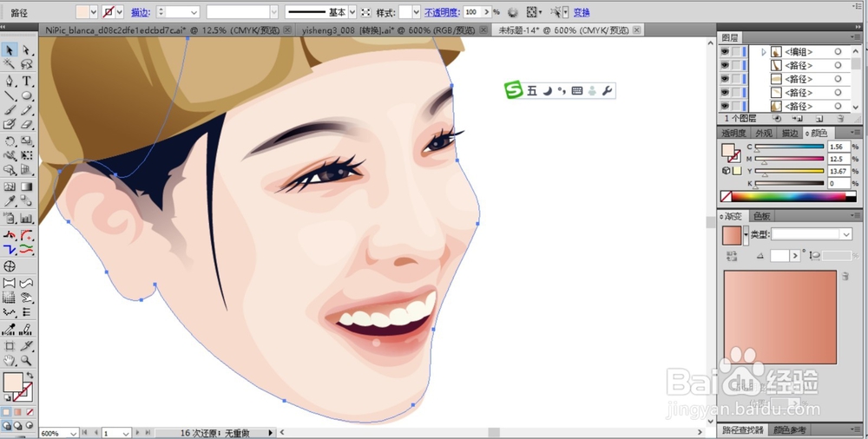Select the Pen tool
This screenshot has height=439, width=868.
pos(10,82)
